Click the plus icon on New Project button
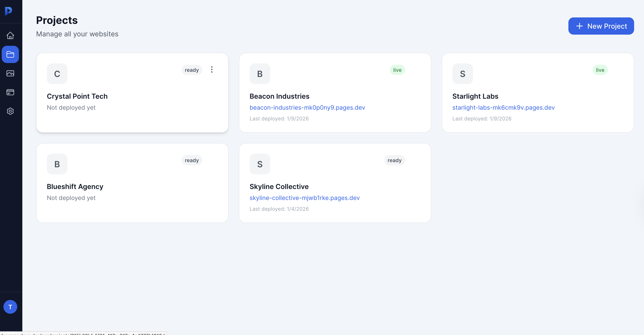The height and width of the screenshot is (335, 644). [x=580, y=26]
